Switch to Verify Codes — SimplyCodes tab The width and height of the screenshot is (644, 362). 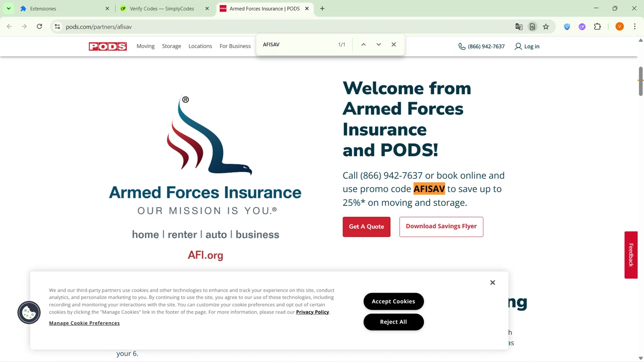point(161,9)
